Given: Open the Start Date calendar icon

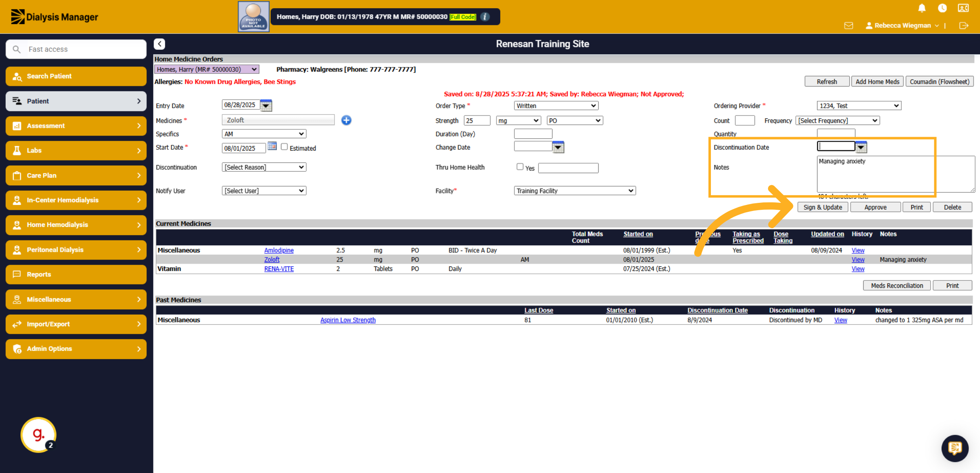Looking at the screenshot, I should 272,147.
